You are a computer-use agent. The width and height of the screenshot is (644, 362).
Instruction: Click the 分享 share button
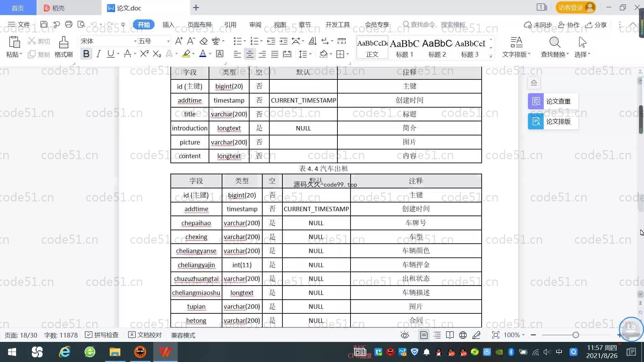pyautogui.click(x=596, y=25)
